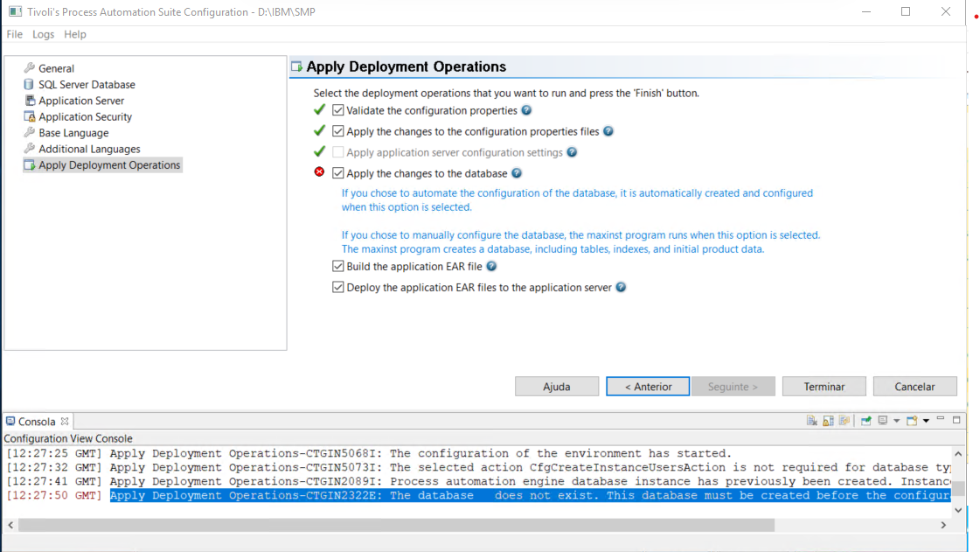This screenshot has height=552, width=980.
Task: Click the Open Console icon
Action: point(912,421)
